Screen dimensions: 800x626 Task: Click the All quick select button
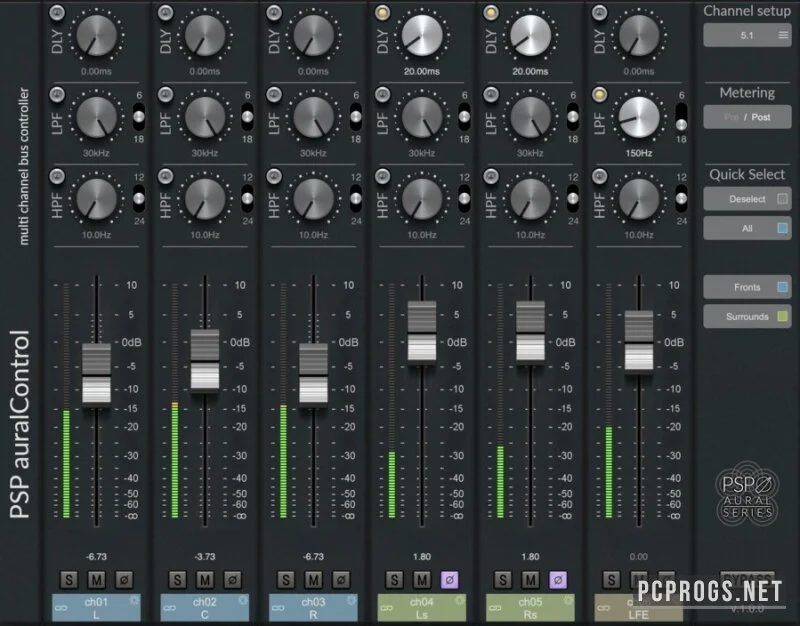click(747, 228)
